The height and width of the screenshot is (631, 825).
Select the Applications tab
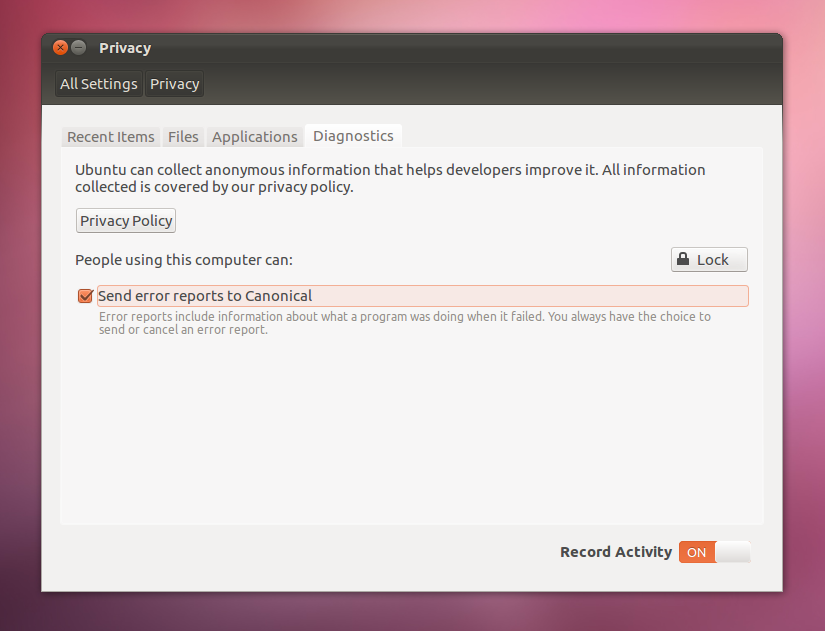[x=255, y=137]
